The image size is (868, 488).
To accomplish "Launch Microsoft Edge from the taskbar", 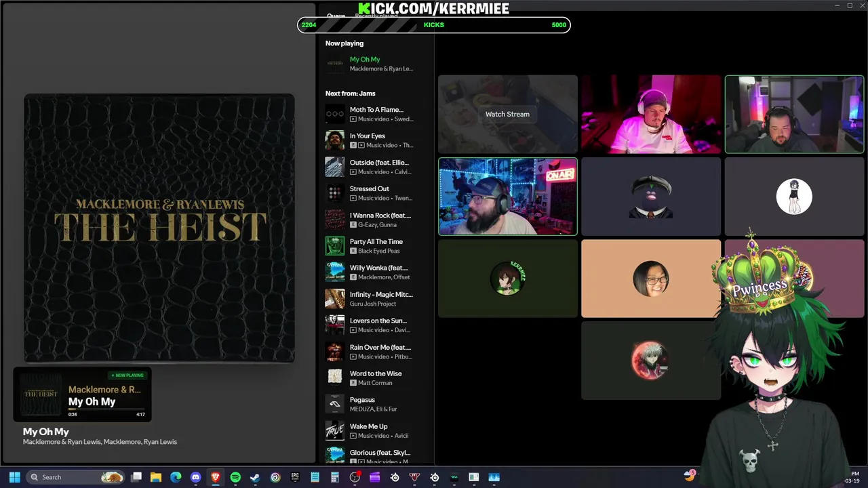I will [176, 477].
